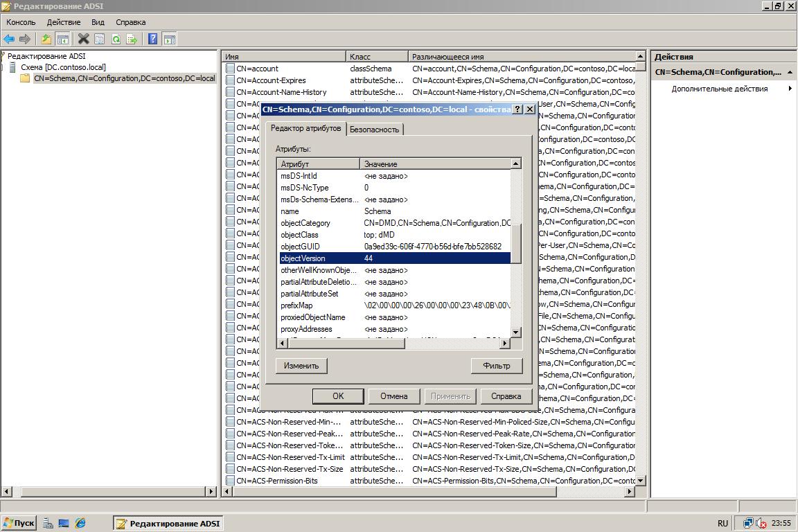798x532 pixels.
Task: Expand Дополнительные действия submenu arrow
Action: [x=790, y=89]
